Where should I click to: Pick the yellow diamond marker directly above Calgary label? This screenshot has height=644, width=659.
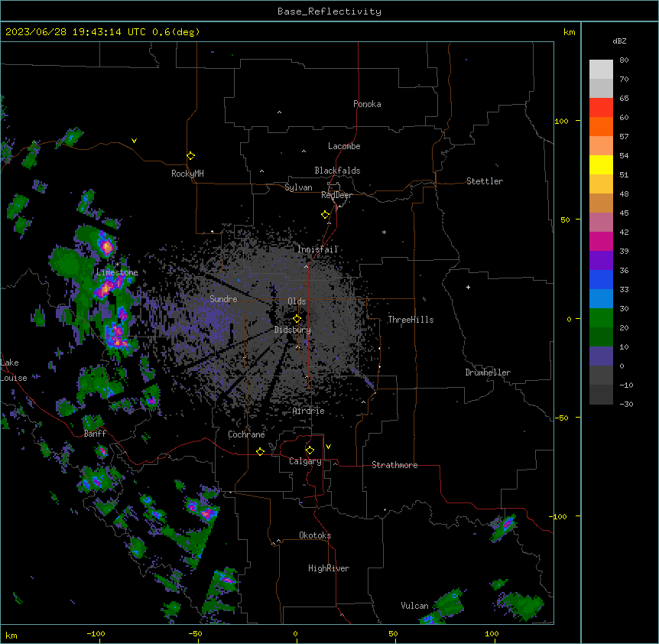point(310,450)
